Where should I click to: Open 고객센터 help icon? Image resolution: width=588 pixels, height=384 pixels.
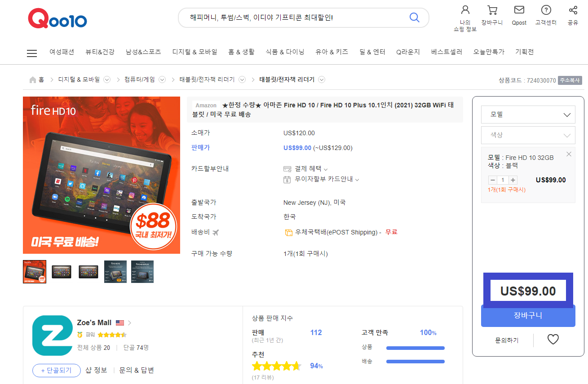pos(546,10)
